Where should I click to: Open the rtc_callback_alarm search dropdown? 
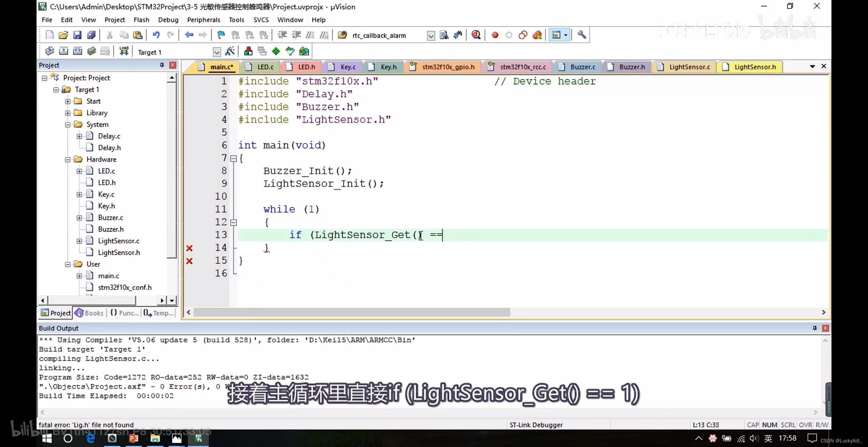tap(431, 36)
